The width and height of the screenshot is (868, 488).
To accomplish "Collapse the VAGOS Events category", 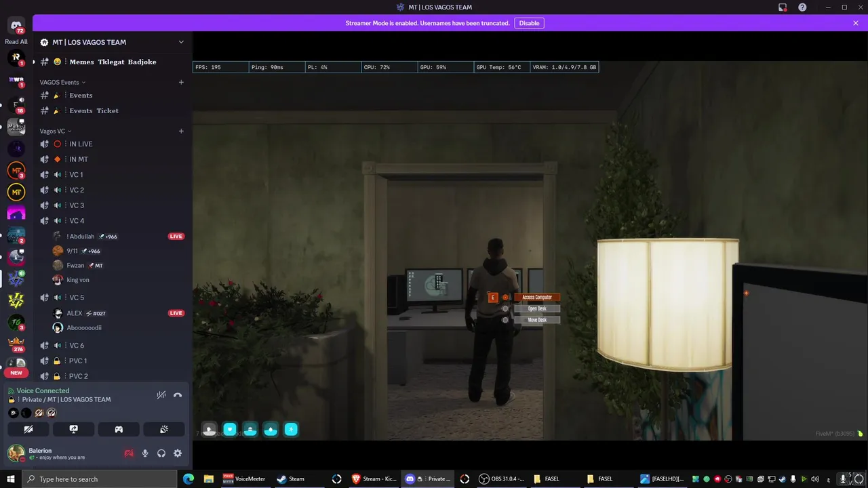I will coord(62,82).
